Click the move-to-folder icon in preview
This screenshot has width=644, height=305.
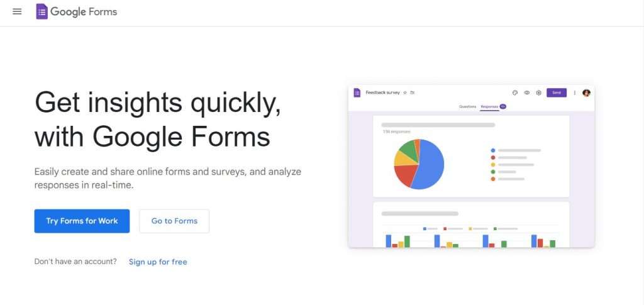(413, 93)
